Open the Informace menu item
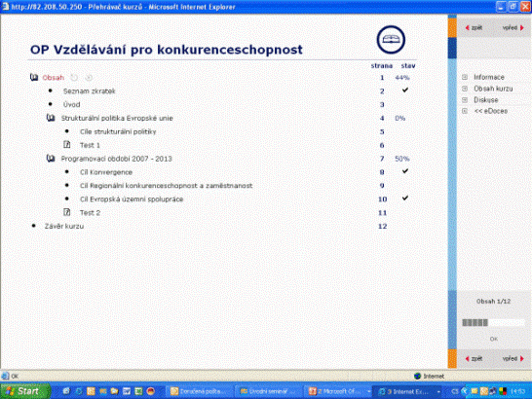 point(489,77)
